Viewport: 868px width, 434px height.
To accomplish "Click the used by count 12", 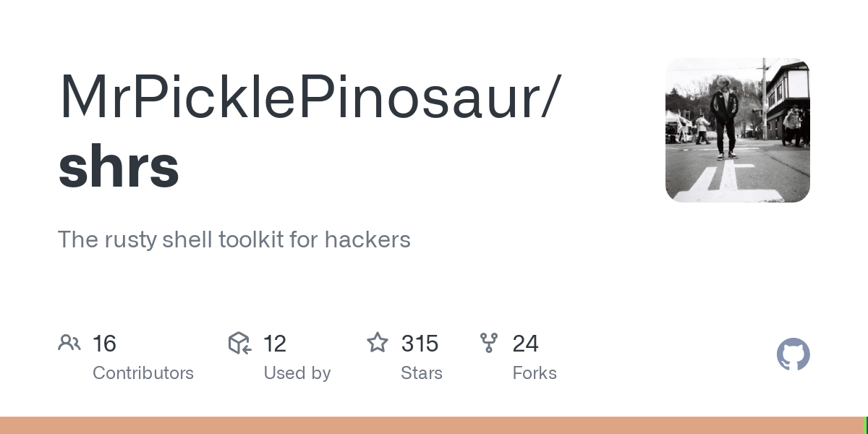I will (275, 344).
